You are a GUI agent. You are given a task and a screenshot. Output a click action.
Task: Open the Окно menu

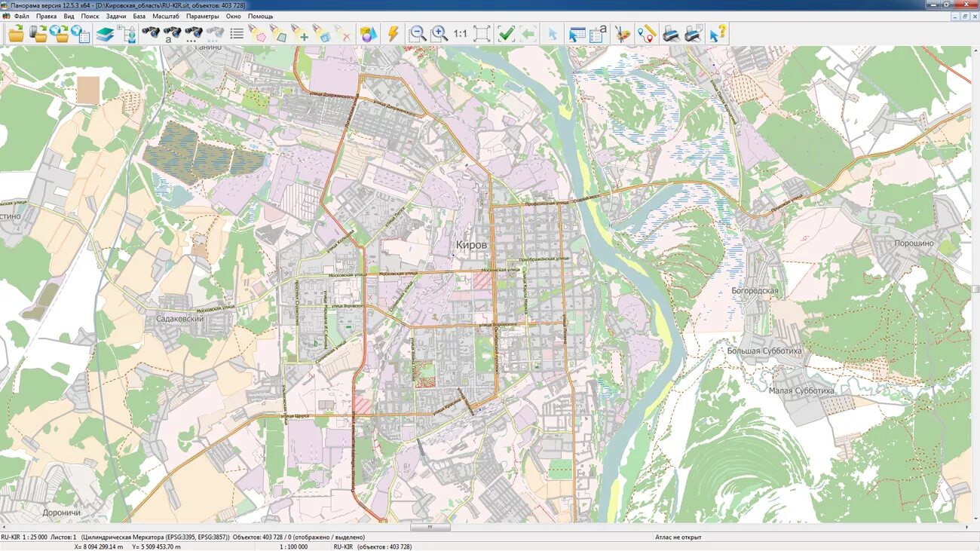tap(234, 16)
